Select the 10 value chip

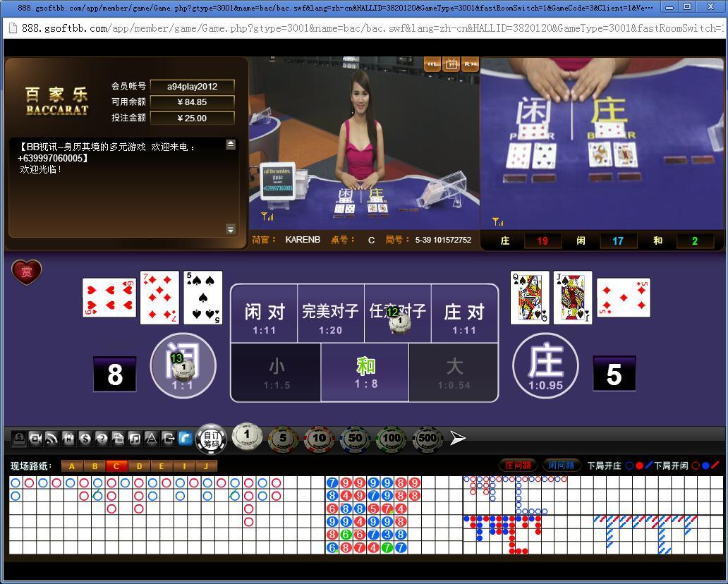tap(319, 439)
